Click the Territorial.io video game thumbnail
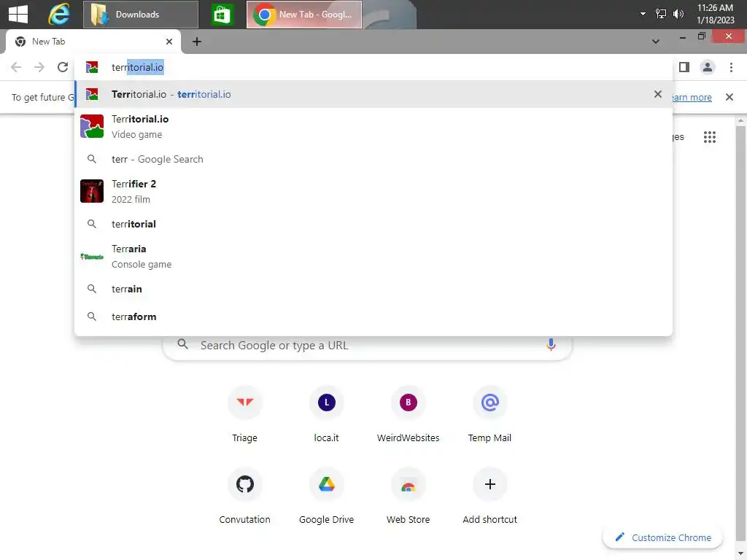747x560 pixels. (92, 126)
